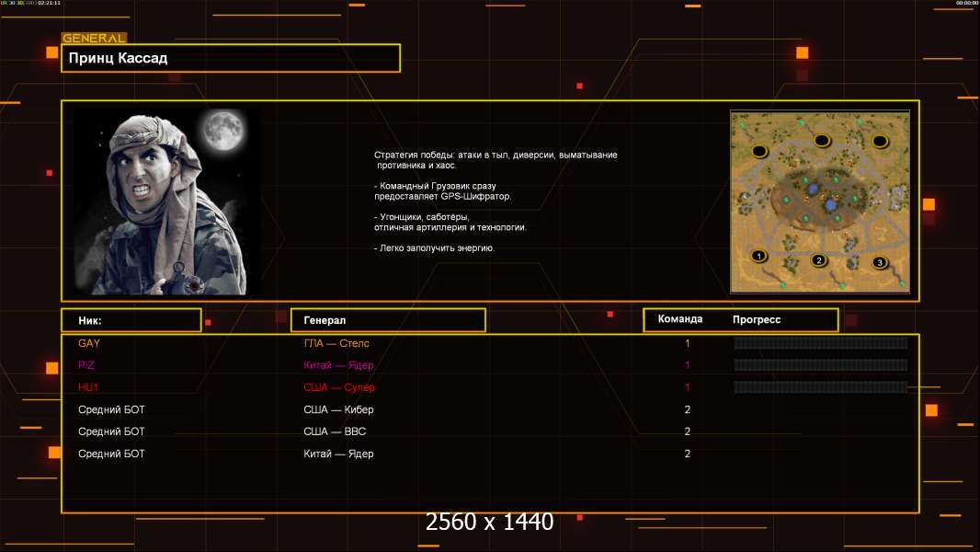
Task: Click the «Команда» column header
Action: click(x=680, y=319)
